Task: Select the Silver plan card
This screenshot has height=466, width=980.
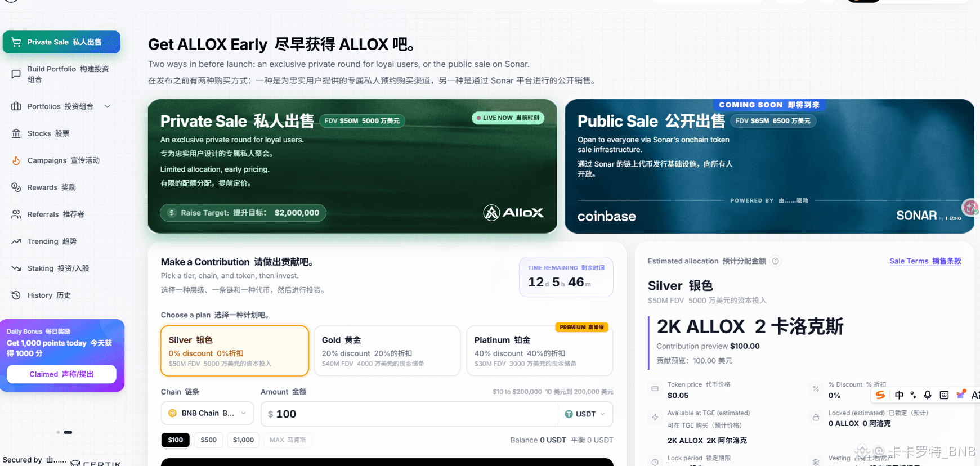Action: pos(235,351)
